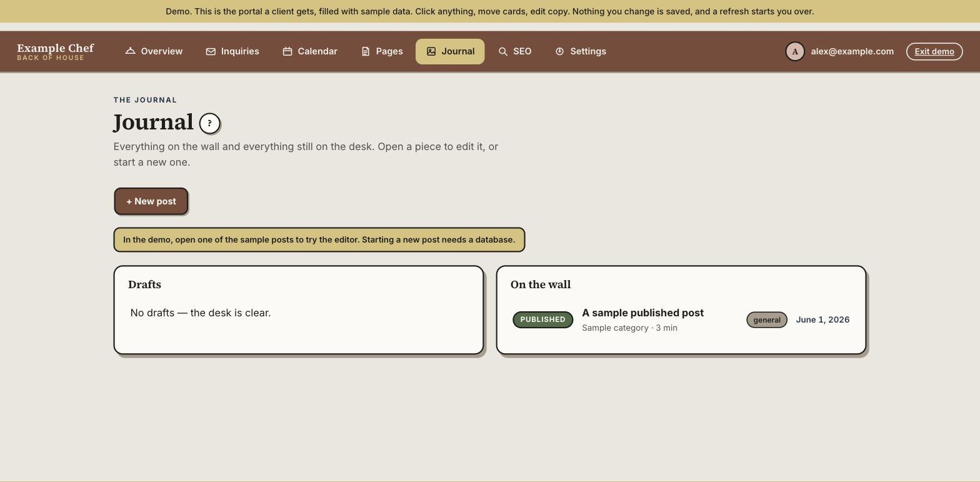This screenshot has height=482, width=980.
Task: Go to the Inquiries tab
Action: (x=232, y=51)
